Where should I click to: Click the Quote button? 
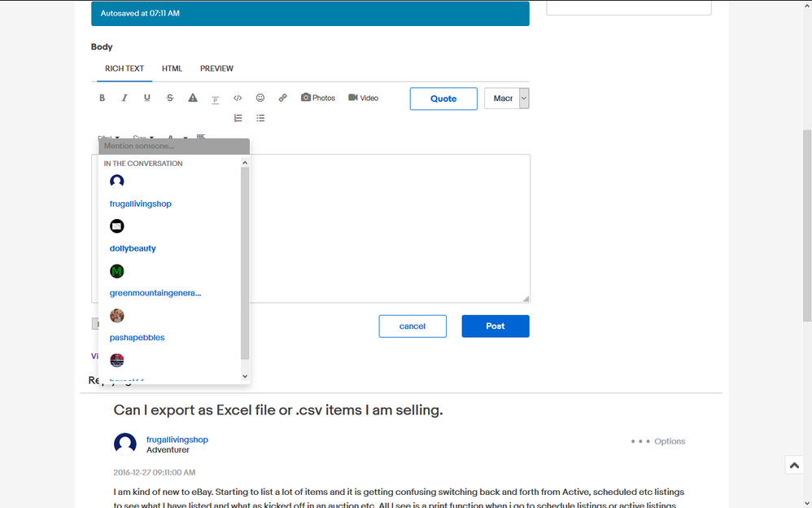[x=443, y=99]
